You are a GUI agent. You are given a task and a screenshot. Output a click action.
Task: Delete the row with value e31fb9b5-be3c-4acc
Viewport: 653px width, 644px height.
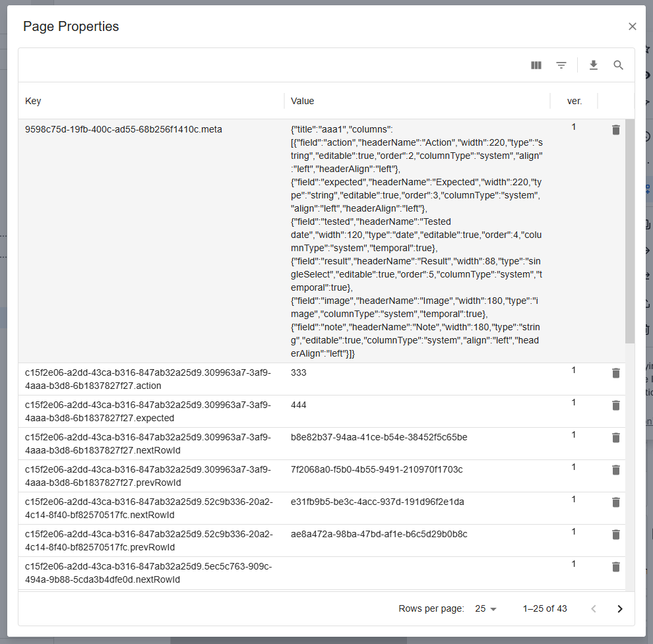tap(616, 502)
